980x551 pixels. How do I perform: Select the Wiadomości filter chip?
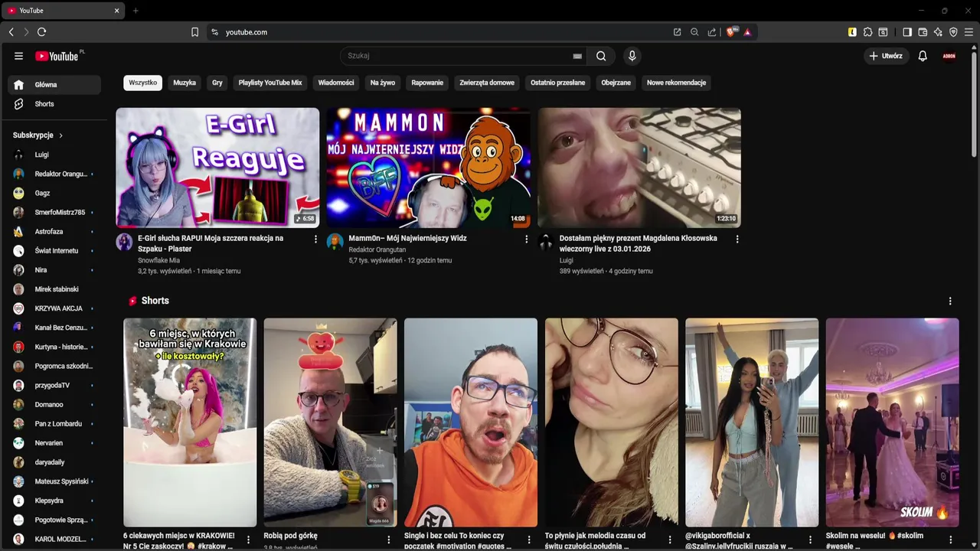[x=336, y=83]
